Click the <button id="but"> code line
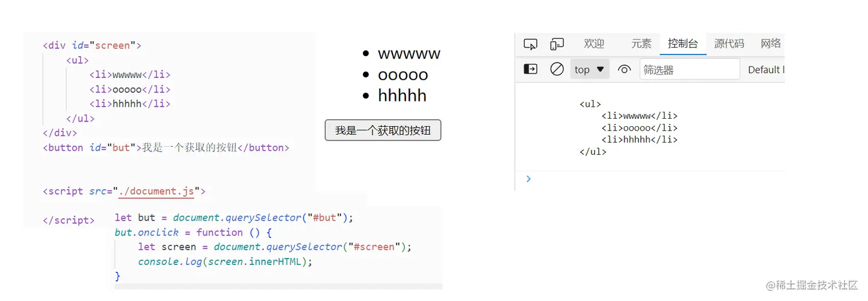Screen dimensions: 868x301 [x=166, y=148]
